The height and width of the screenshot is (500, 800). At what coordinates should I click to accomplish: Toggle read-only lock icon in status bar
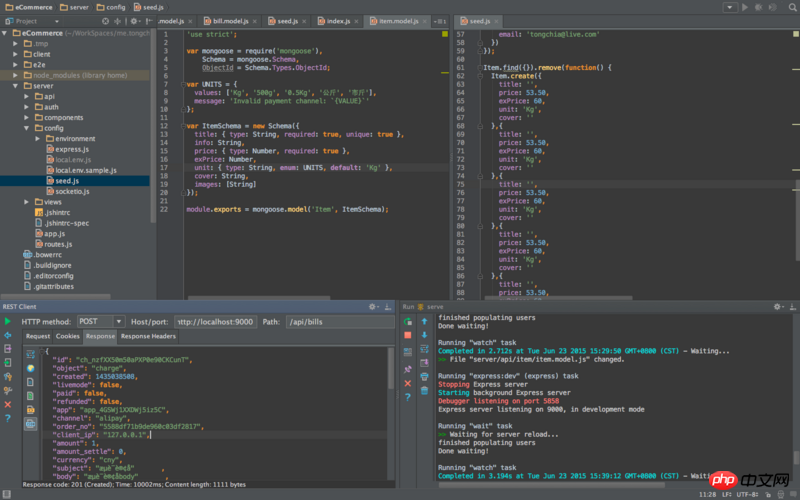click(x=768, y=494)
